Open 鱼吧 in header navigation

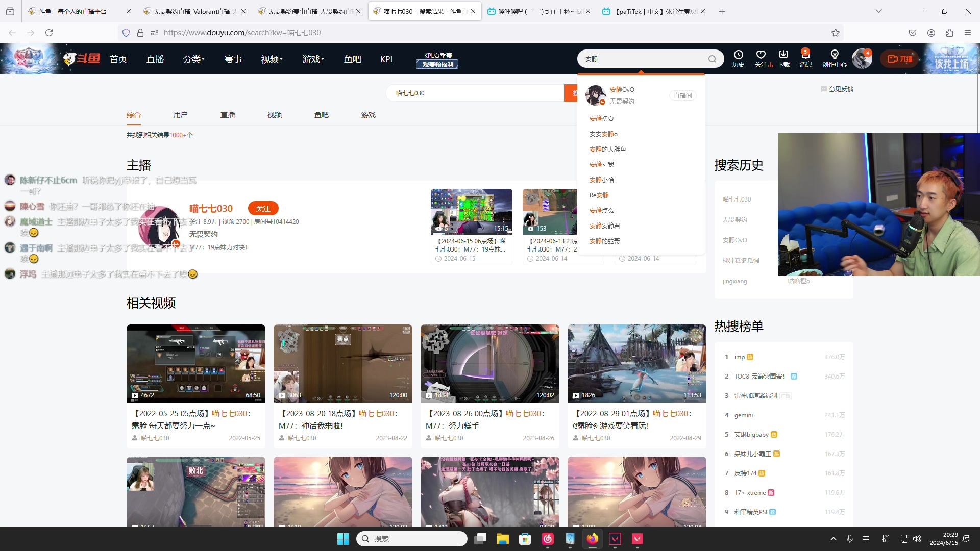pos(353,59)
